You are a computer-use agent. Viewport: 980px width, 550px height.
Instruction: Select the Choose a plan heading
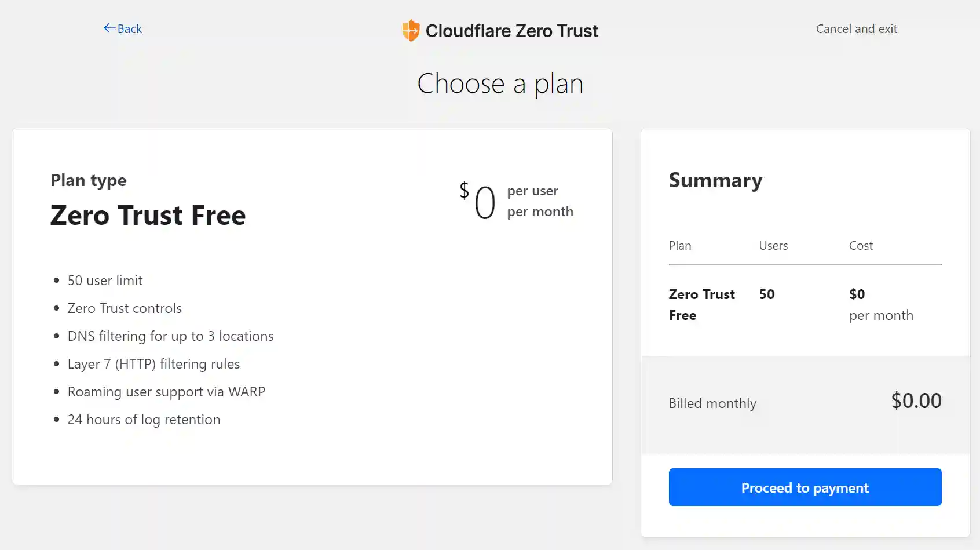click(x=500, y=83)
